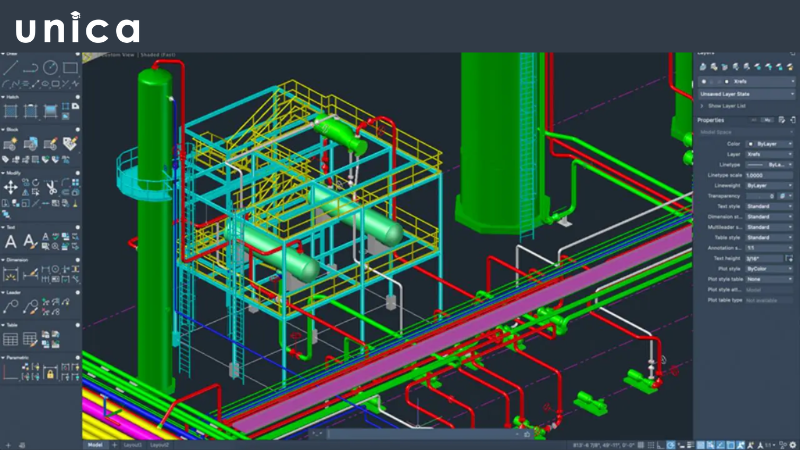Click the command line input field
The height and width of the screenshot is (450, 800).
coord(422,434)
